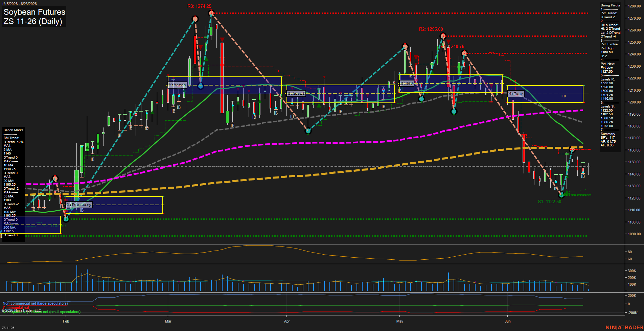Click the '1183' 55 MA value
The height and width of the screenshot is (331, 644).
(x=7, y=200)
